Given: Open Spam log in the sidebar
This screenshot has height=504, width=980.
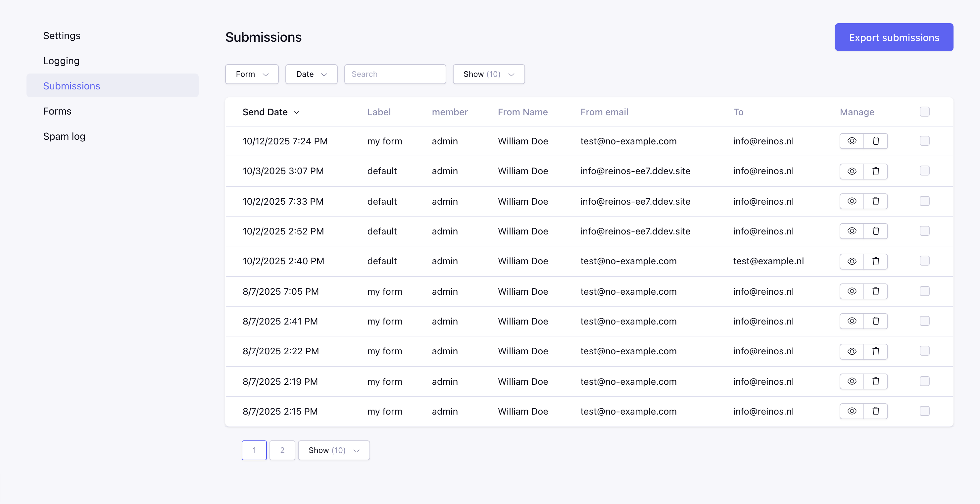Looking at the screenshot, I should 64,136.
